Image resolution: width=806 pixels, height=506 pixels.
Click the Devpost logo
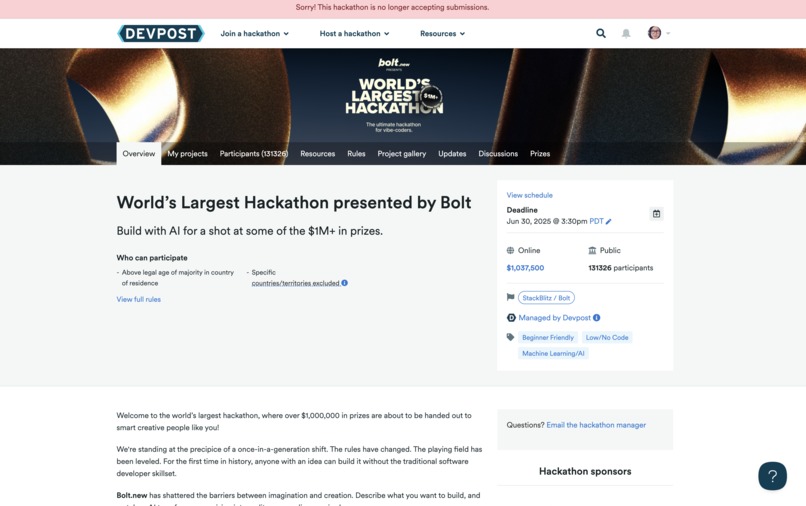point(160,33)
